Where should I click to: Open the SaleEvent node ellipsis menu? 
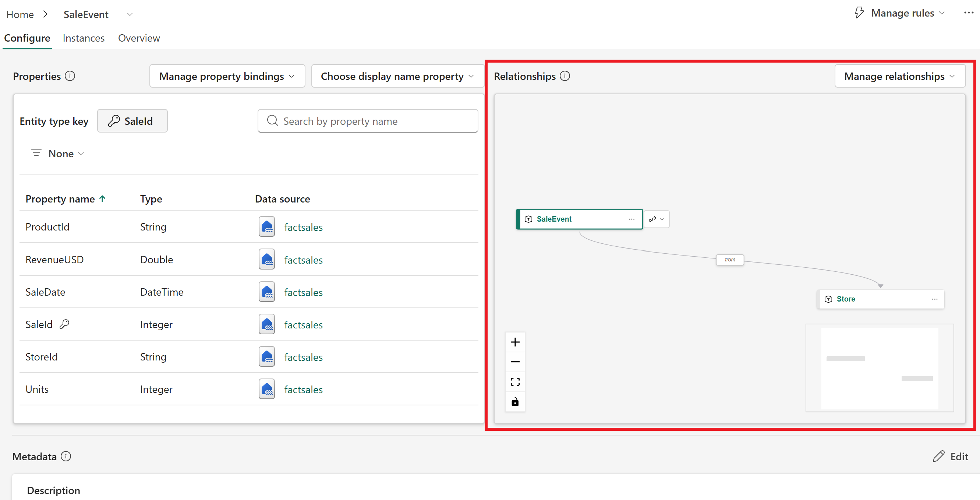(632, 219)
